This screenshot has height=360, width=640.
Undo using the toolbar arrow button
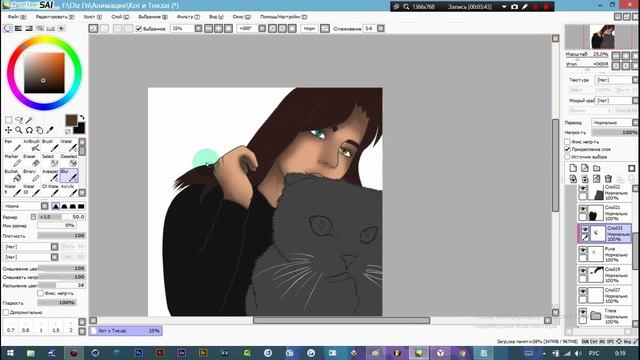click(93, 29)
